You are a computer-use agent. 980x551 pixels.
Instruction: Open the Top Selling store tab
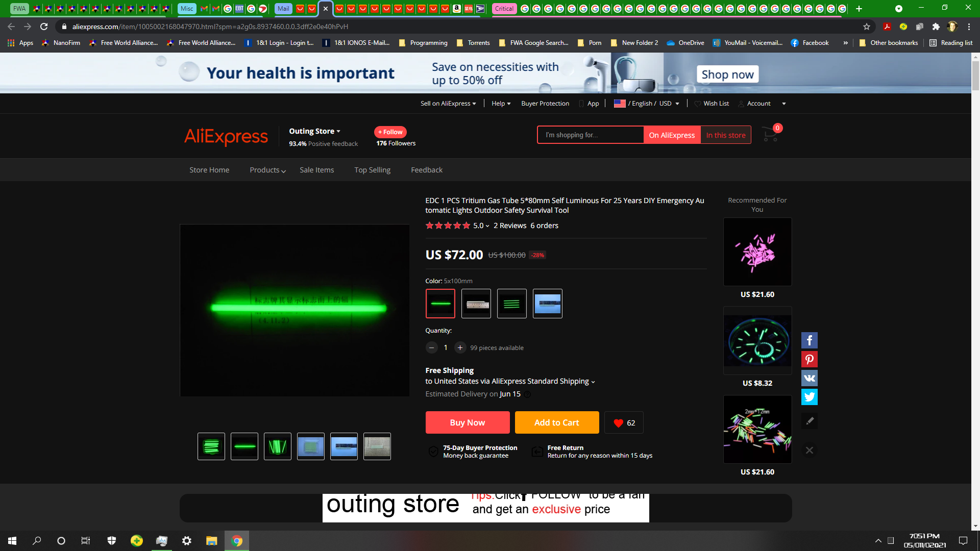coord(372,170)
